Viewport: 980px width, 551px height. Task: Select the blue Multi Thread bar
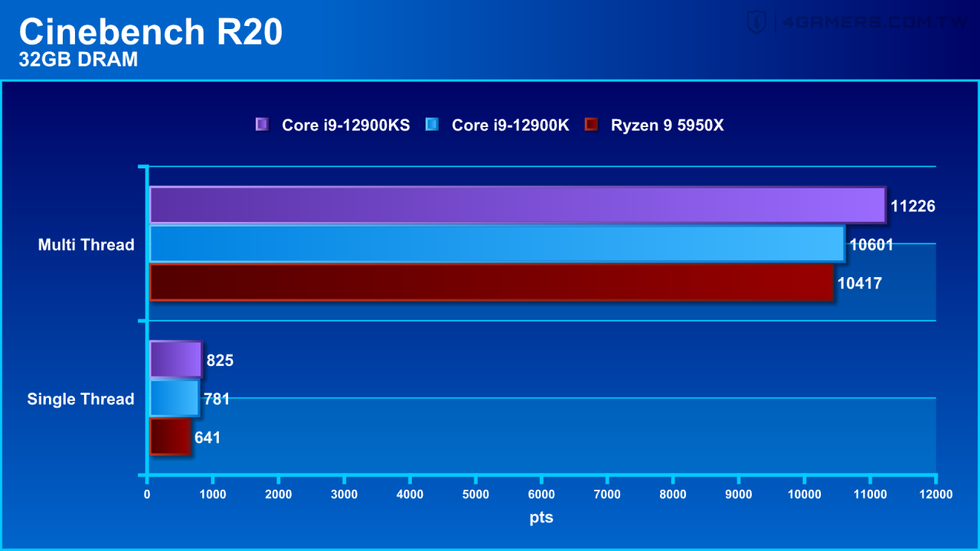click(497, 244)
